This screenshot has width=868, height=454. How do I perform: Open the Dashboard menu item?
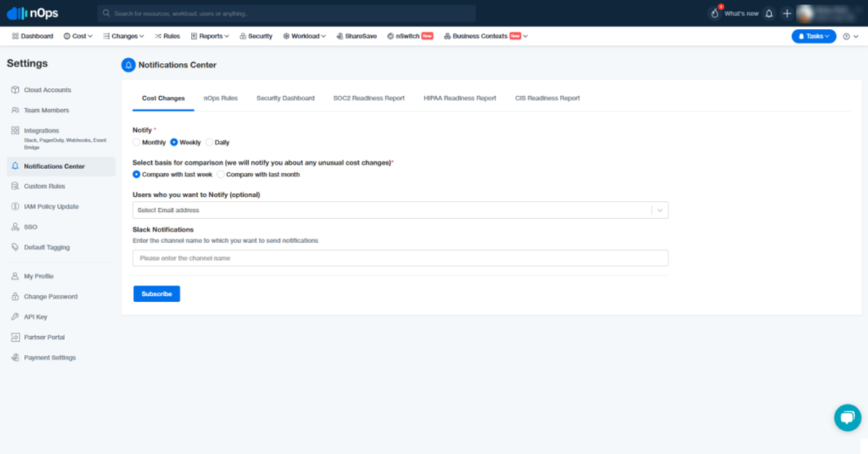pos(33,36)
